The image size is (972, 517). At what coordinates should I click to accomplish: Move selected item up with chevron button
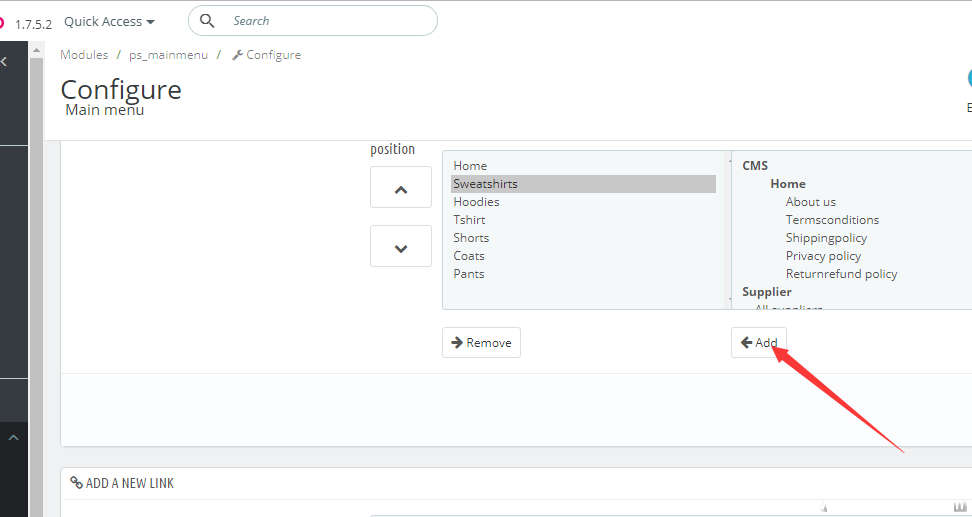[401, 187]
